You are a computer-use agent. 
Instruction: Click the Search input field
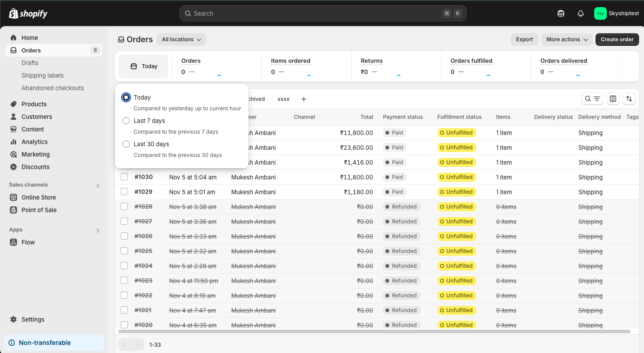point(314,13)
